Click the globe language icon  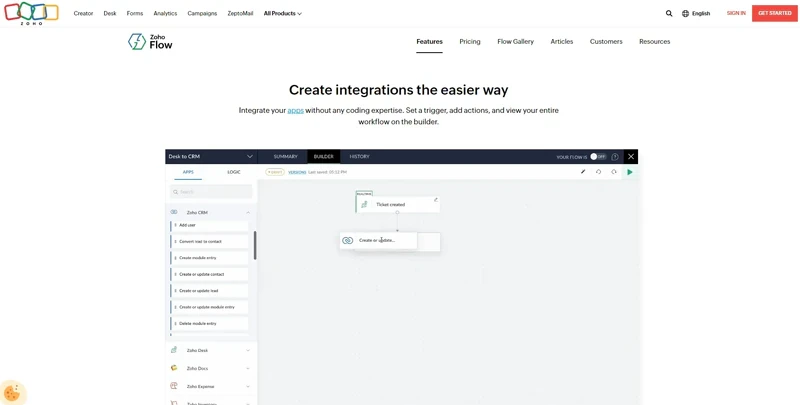coord(685,13)
